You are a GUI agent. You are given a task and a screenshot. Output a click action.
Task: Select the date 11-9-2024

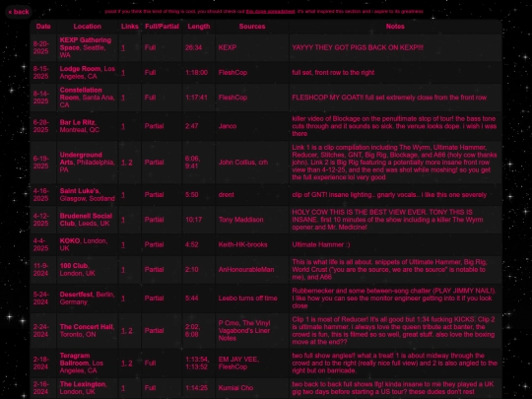click(x=41, y=270)
